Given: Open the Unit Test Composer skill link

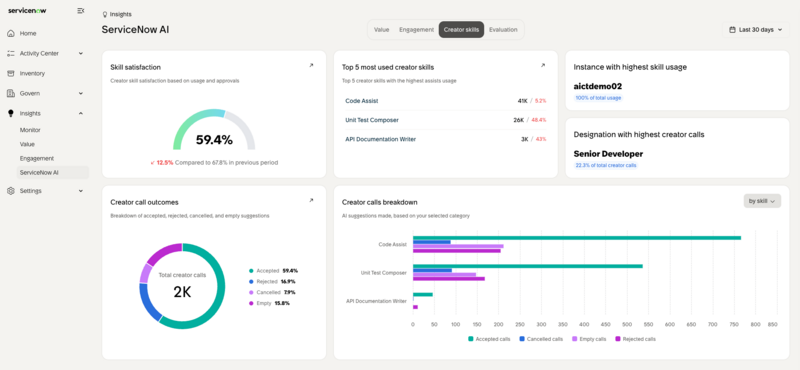Looking at the screenshot, I should [372, 120].
